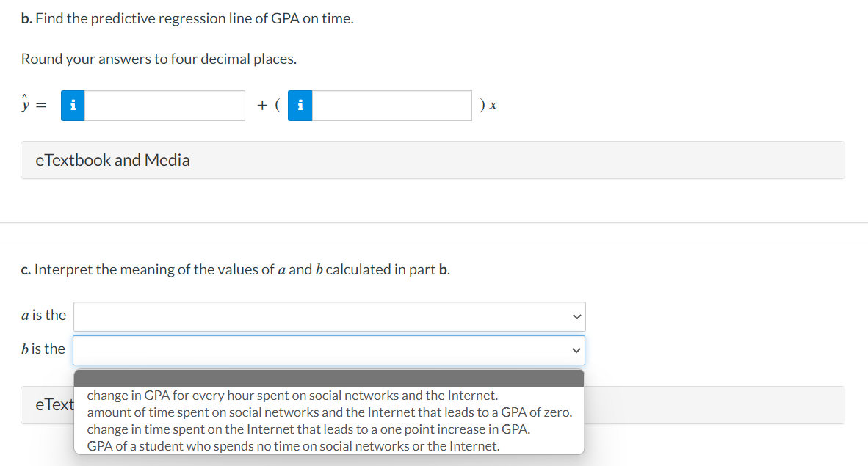Click the chevron arrow of the 'a is the' dropdown
Screen dimensions: 868x466
point(576,316)
